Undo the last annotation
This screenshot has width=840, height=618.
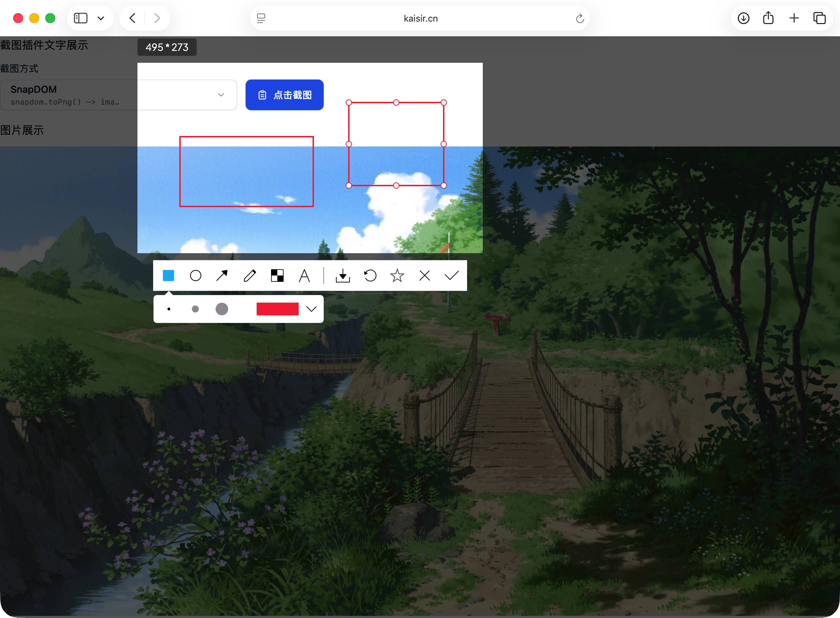click(x=370, y=276)
